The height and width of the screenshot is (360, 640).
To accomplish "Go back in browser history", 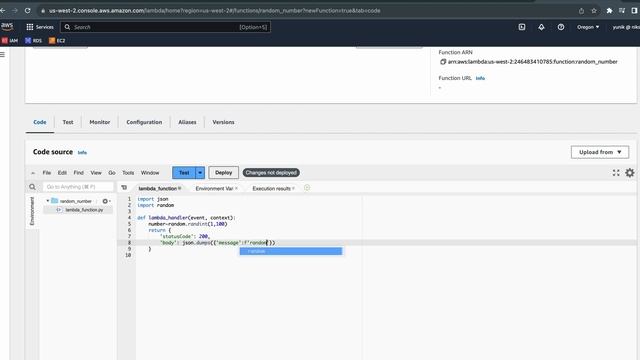I will [x=3, y=11].
